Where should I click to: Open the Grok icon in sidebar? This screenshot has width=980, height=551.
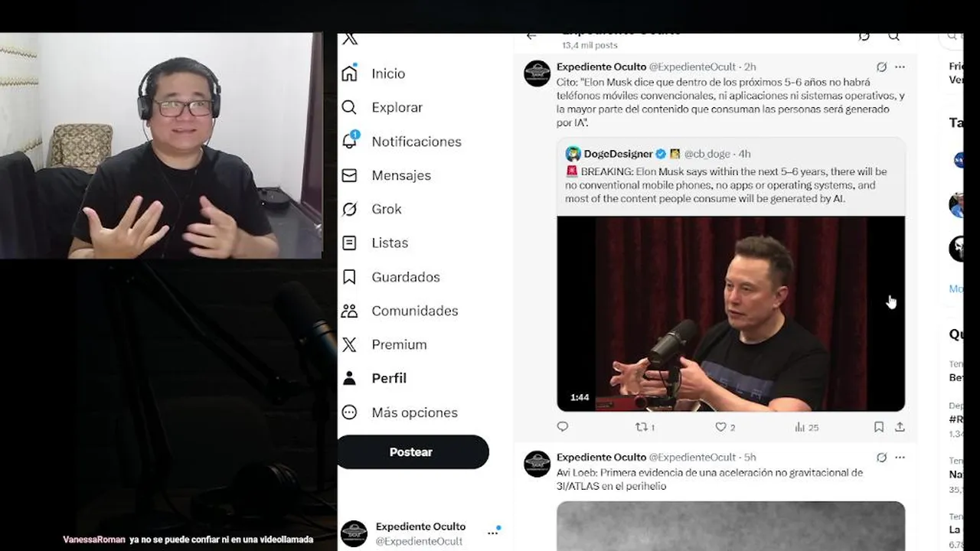pos(349,209)
